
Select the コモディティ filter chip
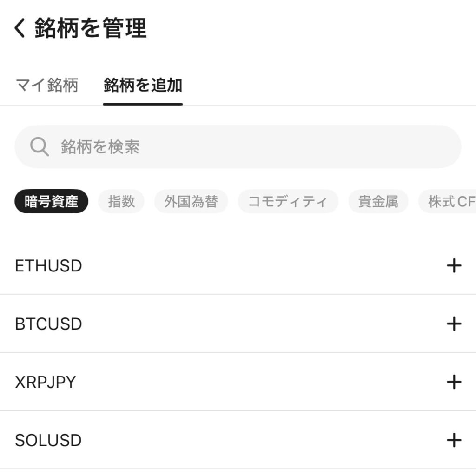[288, 201]
